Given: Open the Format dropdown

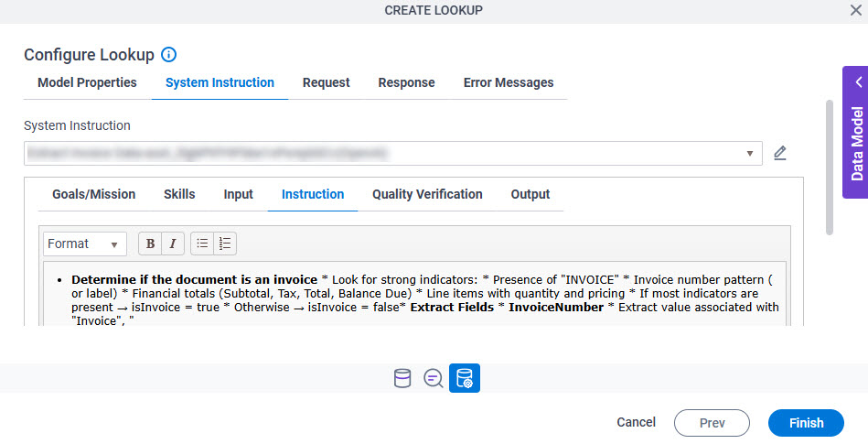Looking at the screenshot, I should [x=85, y=244].
